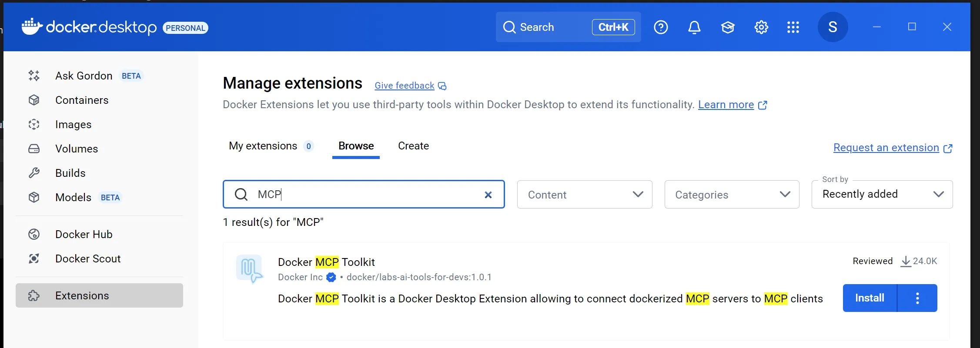Image resolution: width=980 pixels, height=348 pixels.
Task: Select the Browse tab
Action: [356, 146]
